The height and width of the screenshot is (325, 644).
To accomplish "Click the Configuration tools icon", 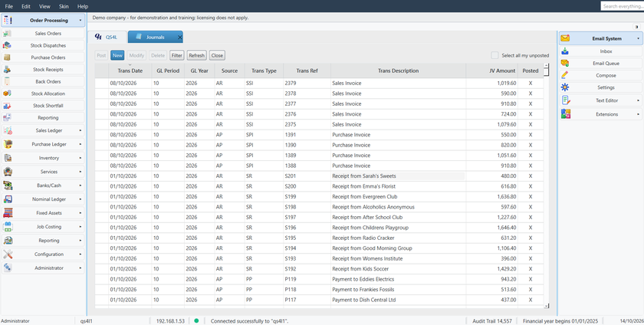I will tap(8, 254).
